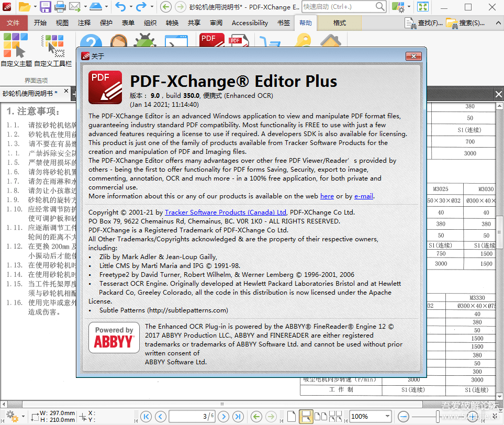Select single page layout icon

(x=292, y=417)
